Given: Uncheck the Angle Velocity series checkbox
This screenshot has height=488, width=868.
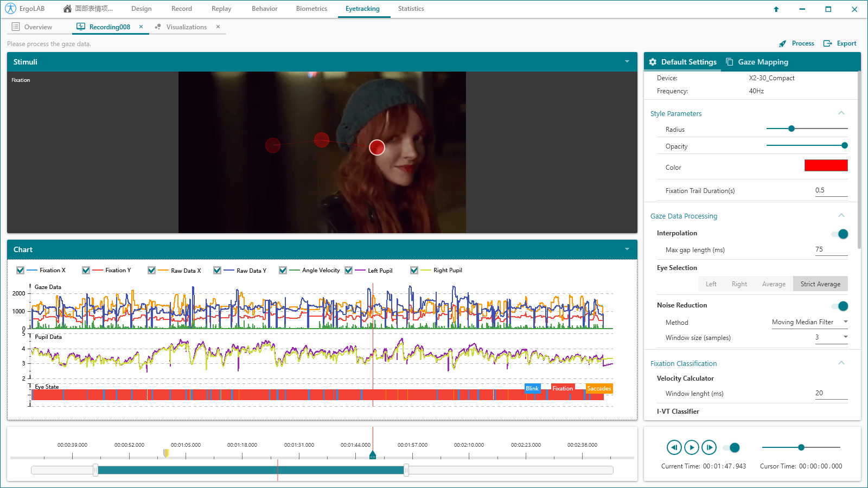Looking at the screenshot, I should point(283,270).
